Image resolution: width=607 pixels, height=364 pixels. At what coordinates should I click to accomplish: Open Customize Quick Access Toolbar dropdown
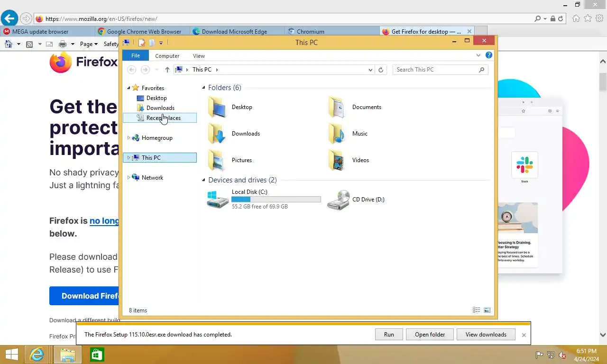point(161,43)
